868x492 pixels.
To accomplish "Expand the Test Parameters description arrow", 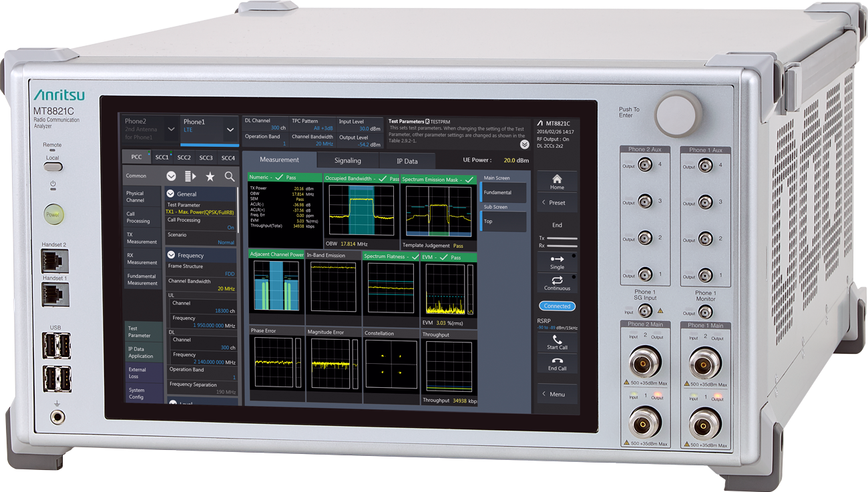I will (x=524, y=144).
